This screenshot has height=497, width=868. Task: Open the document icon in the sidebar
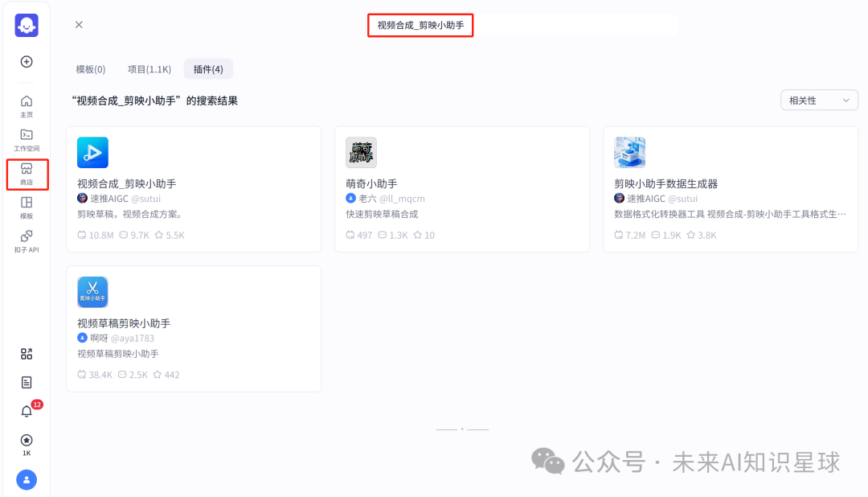(27, 382)
